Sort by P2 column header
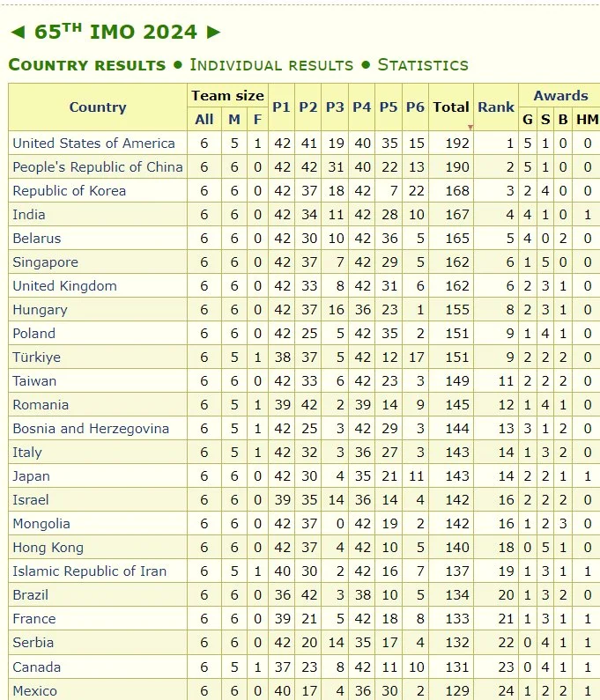Viewport: 600px width, 700px height. (x=307, y=107)
